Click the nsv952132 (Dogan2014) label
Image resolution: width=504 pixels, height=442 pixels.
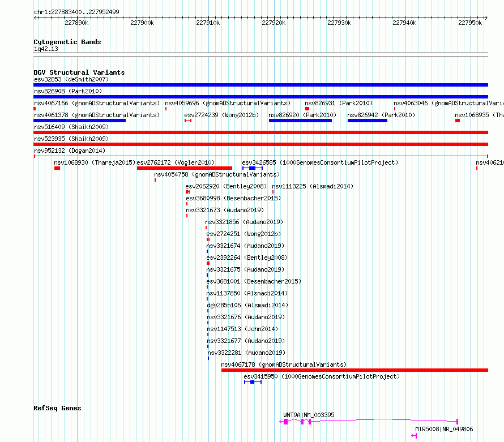(70, 151)
